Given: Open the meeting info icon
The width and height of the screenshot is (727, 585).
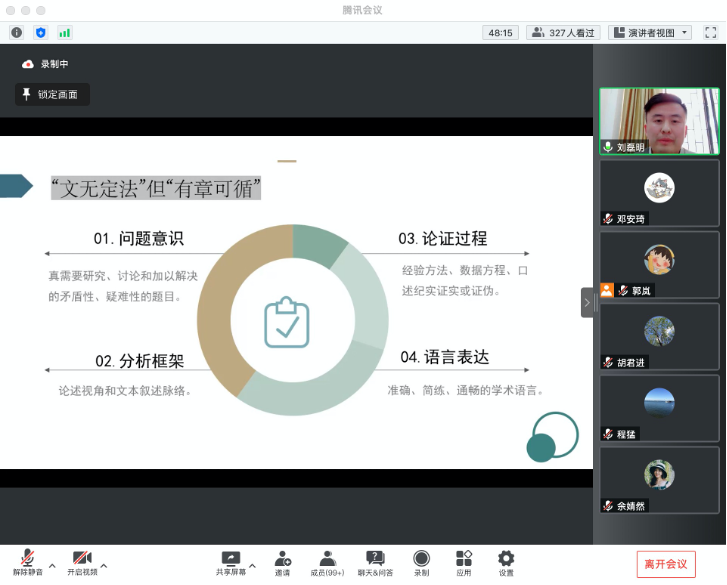Looking at the screenshot, I should pos(17,32).
